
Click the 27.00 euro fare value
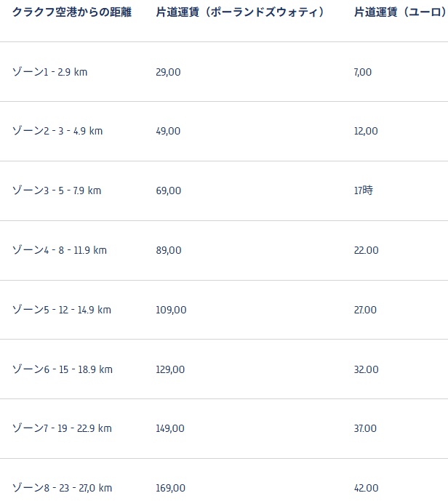click(x=366, y=310)
